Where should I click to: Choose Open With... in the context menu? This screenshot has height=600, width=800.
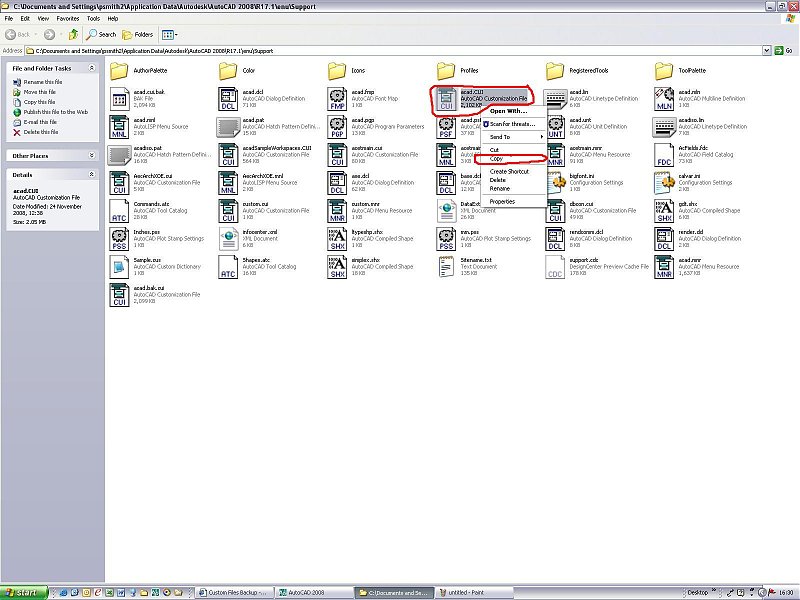click(513, 111)
